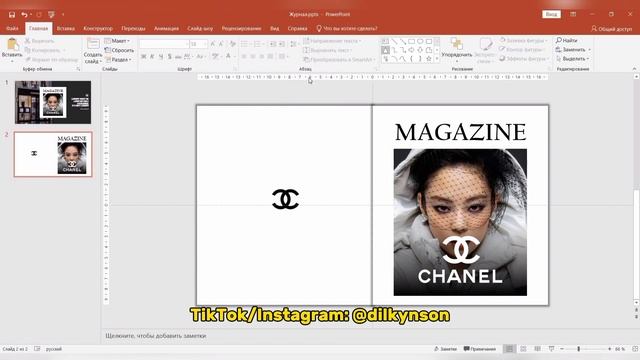Image resolution: width=640 pixels, height=360 pixels.
Task: Click the MAGAZINE title text on slide
Action: [x=460, y=132]
